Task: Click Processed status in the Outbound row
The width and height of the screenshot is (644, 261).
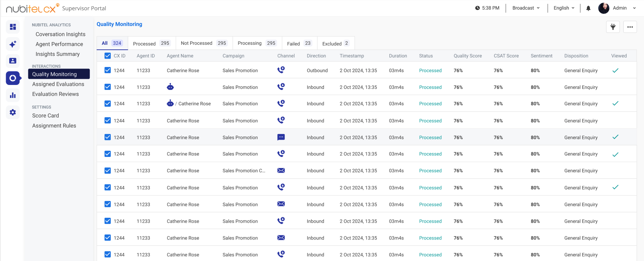Action: point(430,70)
